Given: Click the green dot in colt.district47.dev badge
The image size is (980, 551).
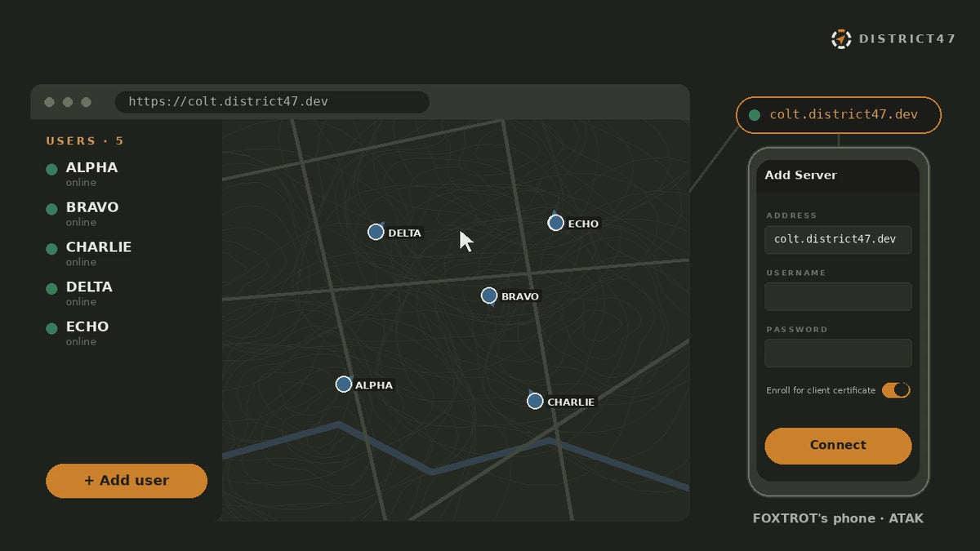Looking at the screenshot, I should pos(755,115).
